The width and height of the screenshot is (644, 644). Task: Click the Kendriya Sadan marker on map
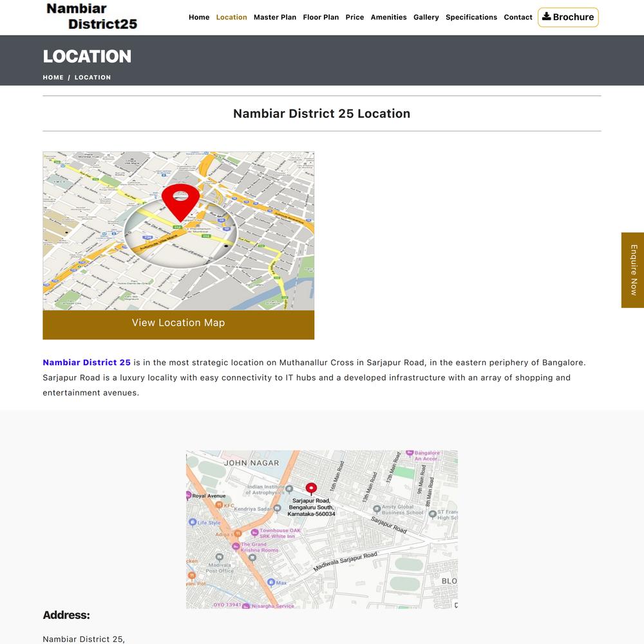[277, 509]
